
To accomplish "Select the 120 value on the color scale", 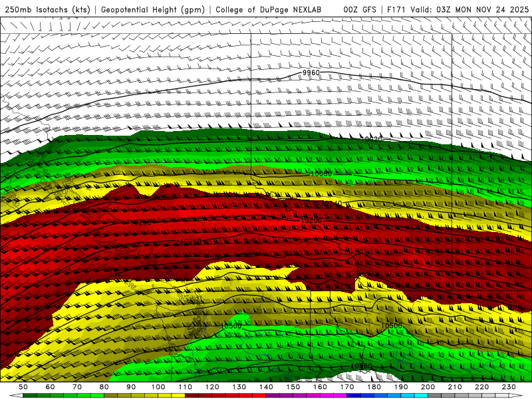I will click(x=212, y=387).
